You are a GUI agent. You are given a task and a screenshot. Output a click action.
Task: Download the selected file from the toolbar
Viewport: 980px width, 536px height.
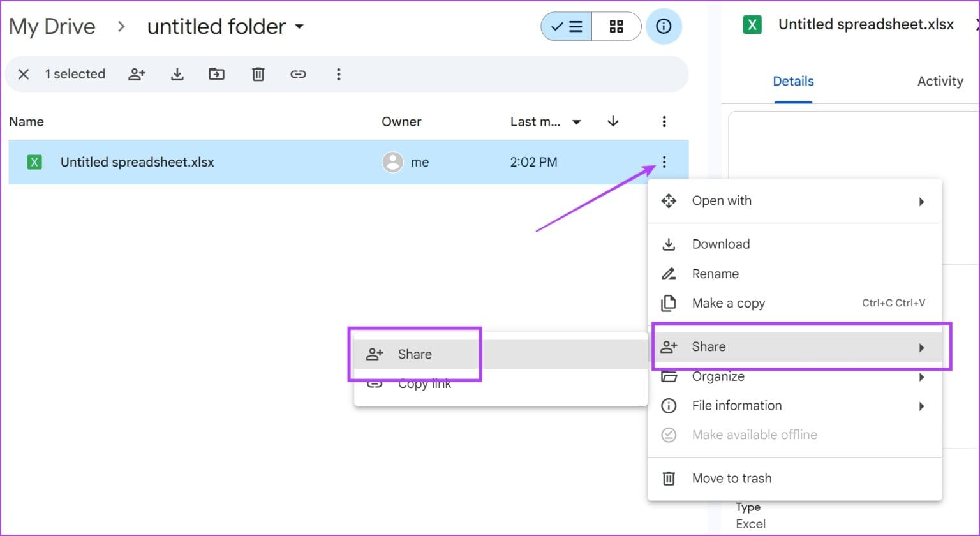(177, 74)
